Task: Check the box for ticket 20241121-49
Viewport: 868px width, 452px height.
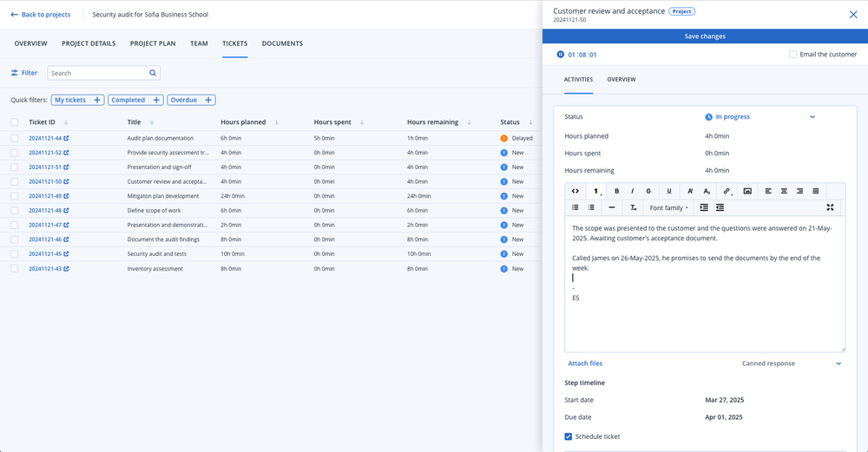Action: [x=15, y=196]
